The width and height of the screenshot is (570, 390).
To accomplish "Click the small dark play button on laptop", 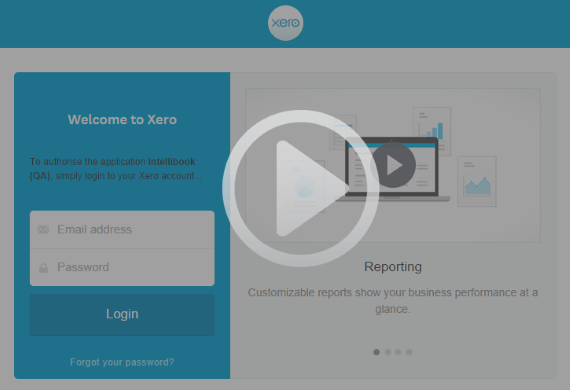I will [393, 165].
